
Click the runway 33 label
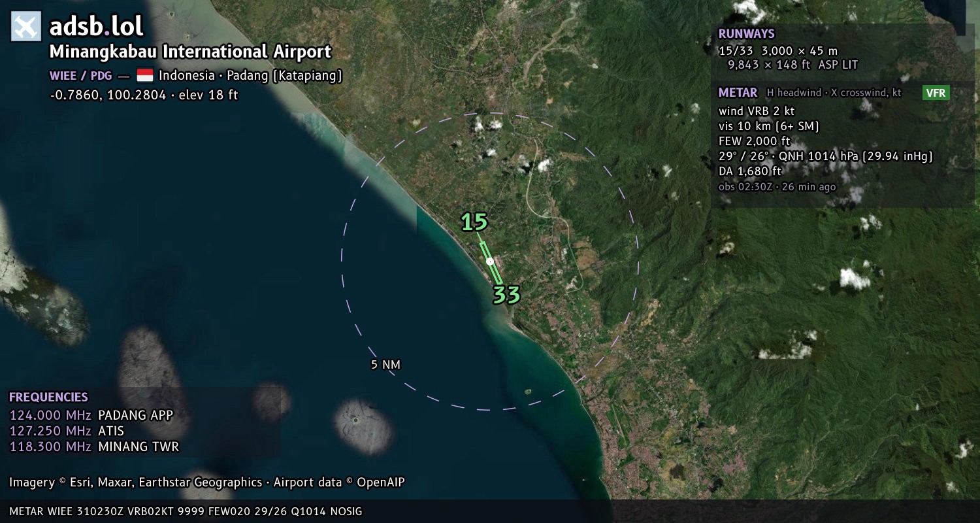(506, 295)
